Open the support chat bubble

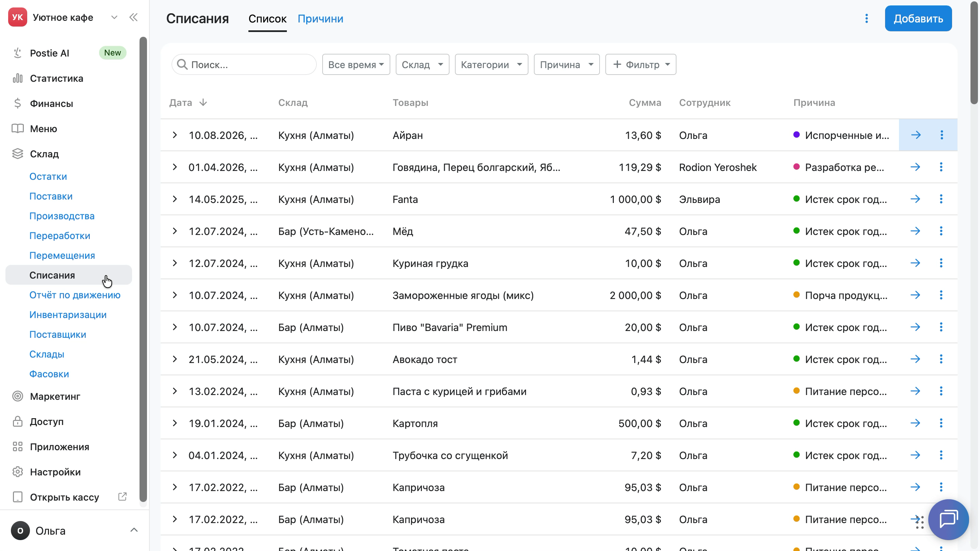948,519
